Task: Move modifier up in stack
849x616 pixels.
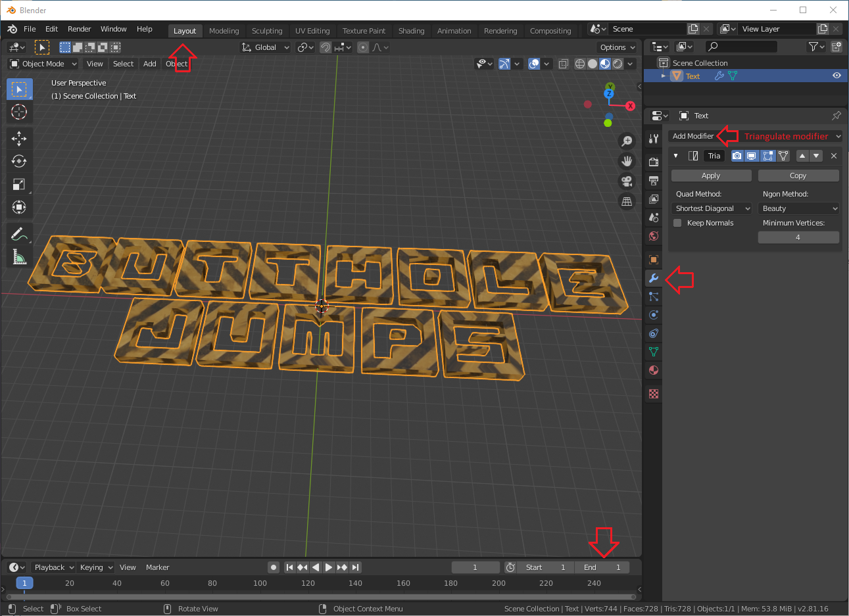Action: pos(802,156)
